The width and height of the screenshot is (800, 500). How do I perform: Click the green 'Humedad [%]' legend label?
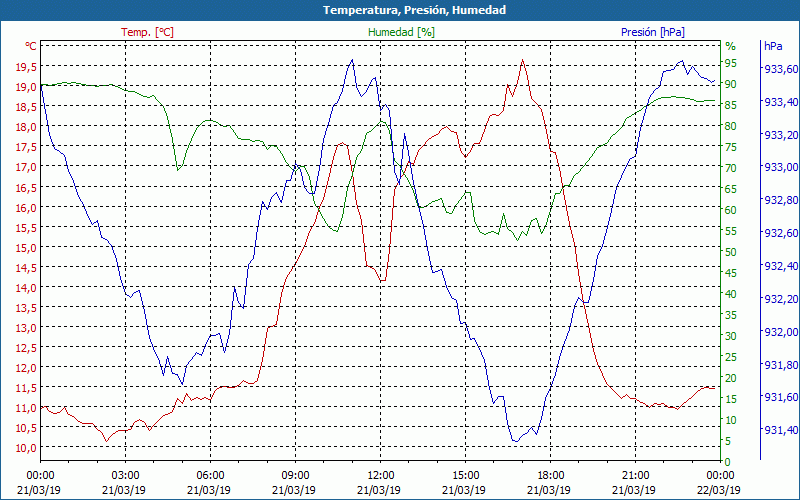coord(402,32)
